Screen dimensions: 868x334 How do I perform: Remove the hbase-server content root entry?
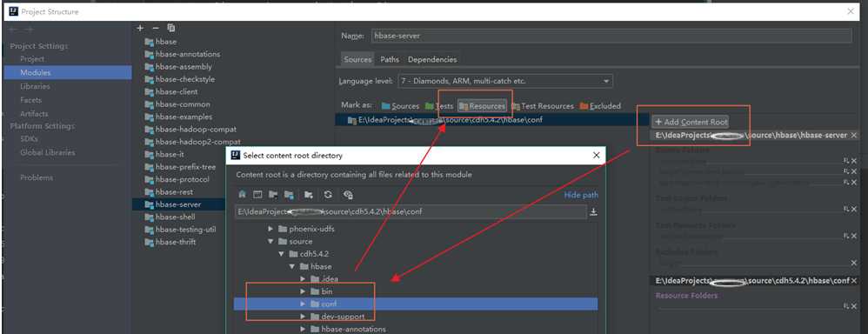(x=853, y=135)
